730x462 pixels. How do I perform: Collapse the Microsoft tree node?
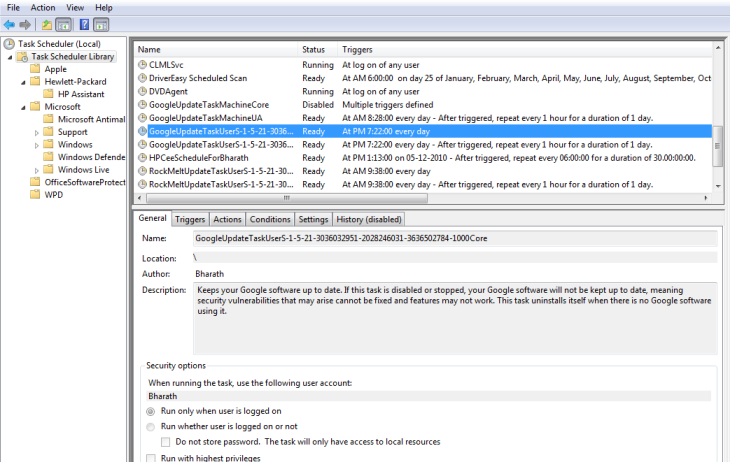pyautogui.click(x=23, y=107)
